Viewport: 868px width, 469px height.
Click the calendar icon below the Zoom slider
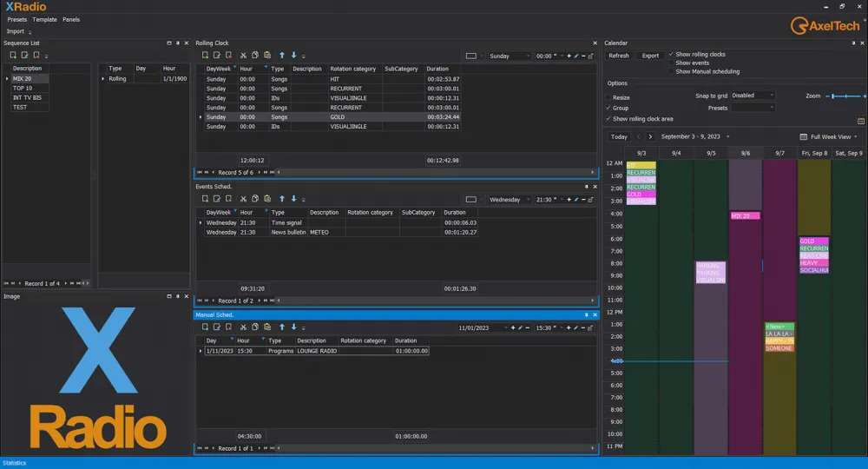click(x=861, y=121)
